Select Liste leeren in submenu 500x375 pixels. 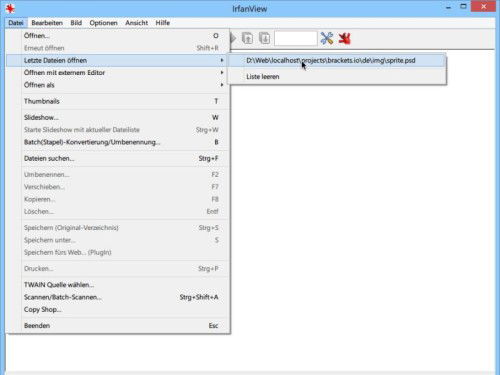click(337, 77)
